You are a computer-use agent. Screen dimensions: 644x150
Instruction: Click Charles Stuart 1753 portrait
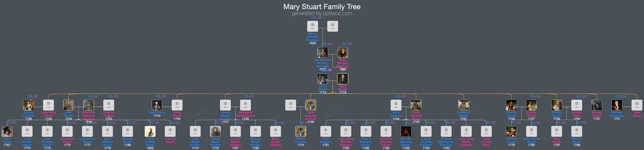click(x=511, y=105)
